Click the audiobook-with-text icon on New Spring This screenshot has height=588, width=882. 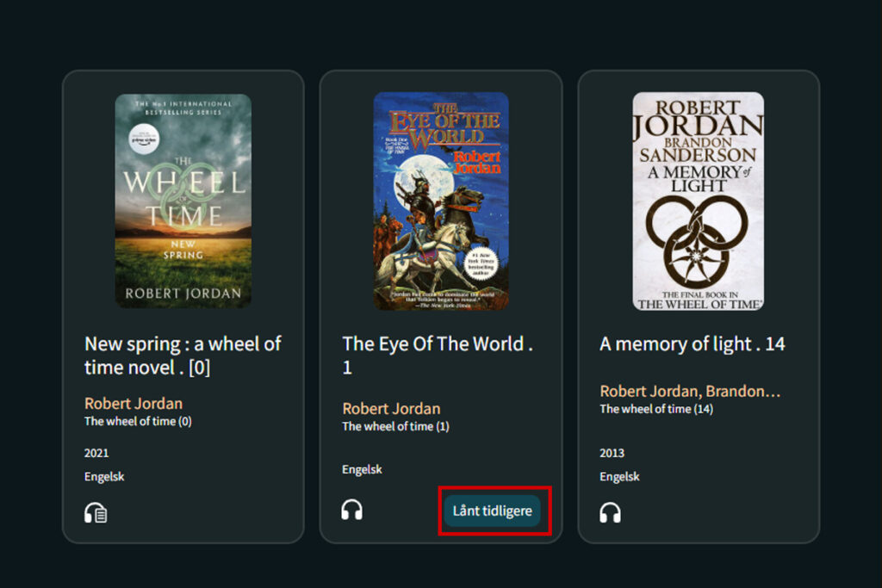96,513
